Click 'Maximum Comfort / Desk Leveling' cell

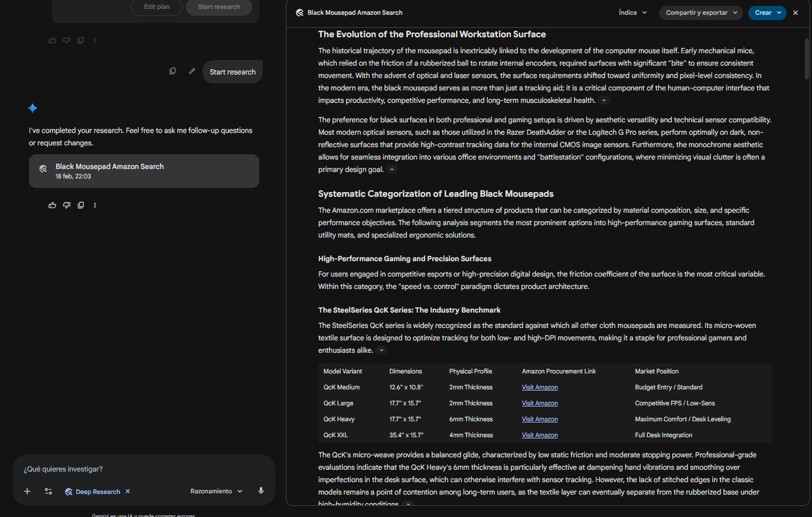click(x=683, y=420)
